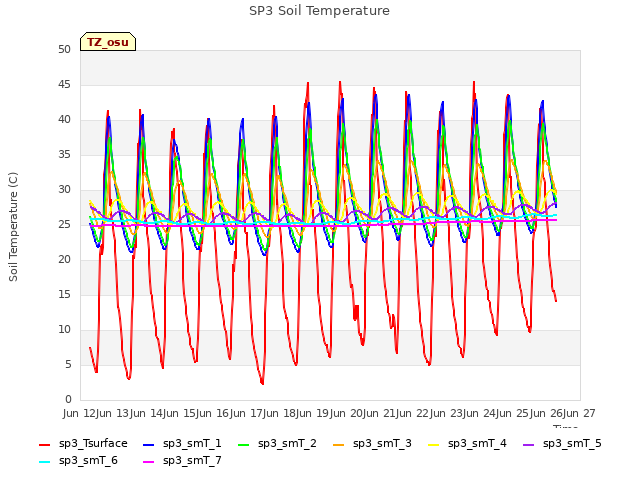Select the sp3_Tsurface legend label
Screen dimensions: 640x480
[93, 444]
